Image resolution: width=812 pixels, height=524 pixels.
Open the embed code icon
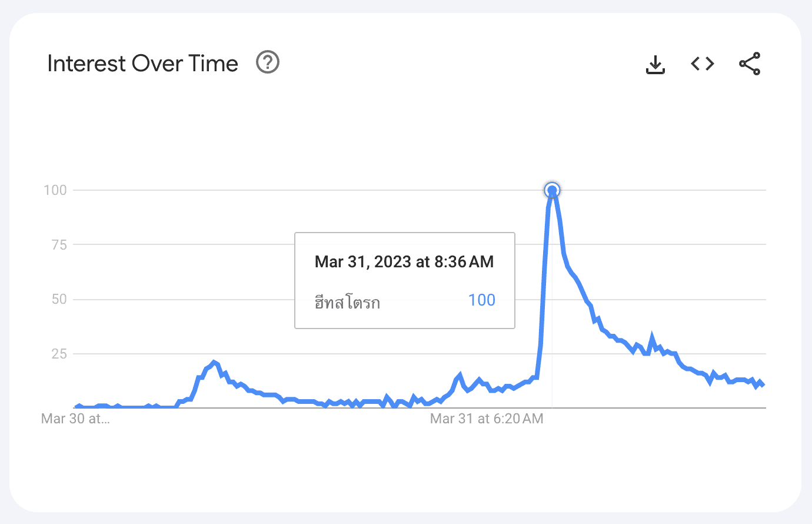pos(703,64)
